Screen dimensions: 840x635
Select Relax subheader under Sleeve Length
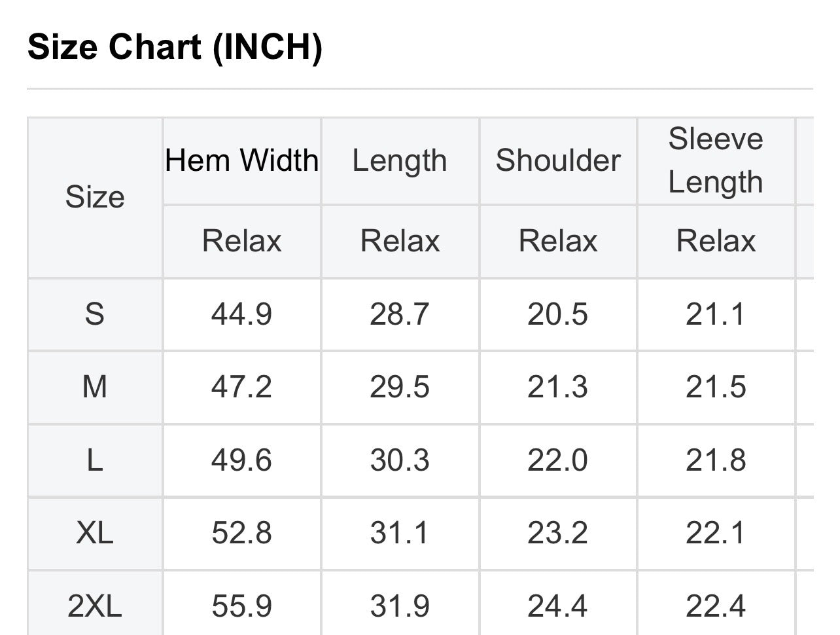pos(716,241)
